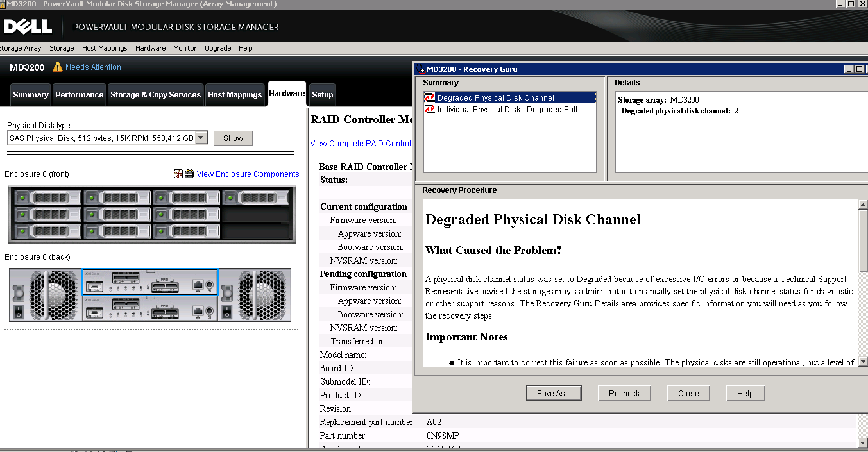This screenshot has height=452, width=868.
Task: Click the Recovery Guru window title icon
Action: click(421, 69)
